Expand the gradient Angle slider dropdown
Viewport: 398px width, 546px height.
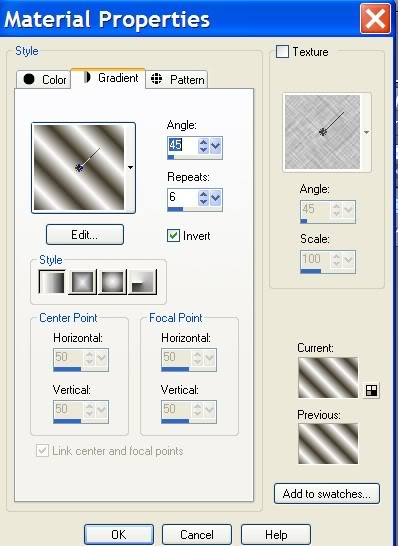tap(216, 146)
